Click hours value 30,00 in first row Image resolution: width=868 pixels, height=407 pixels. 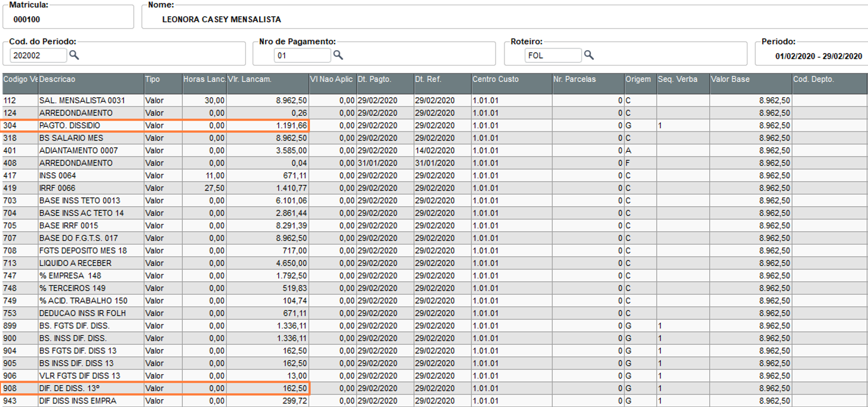[215, 100]
